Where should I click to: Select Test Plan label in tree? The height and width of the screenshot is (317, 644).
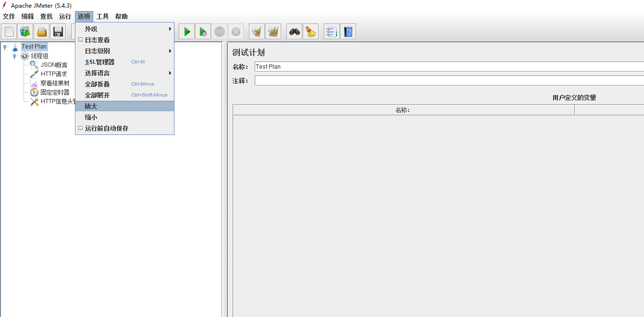coord(34,47)
